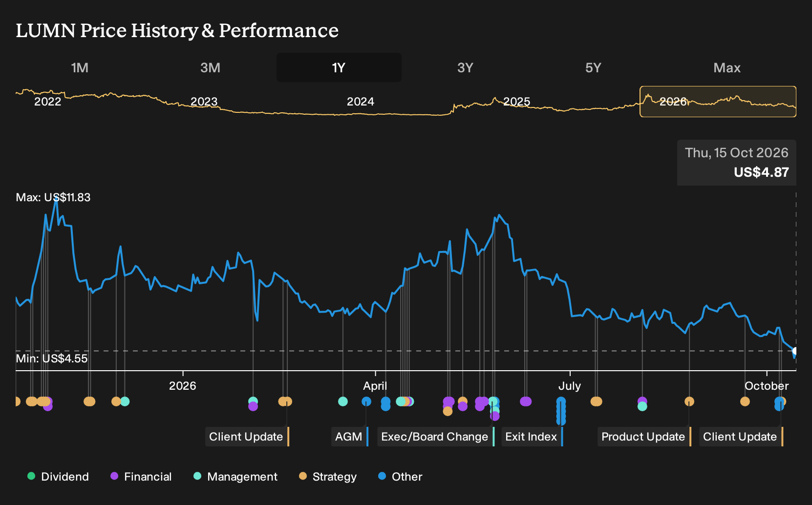Click the October axis label
This screenshot has width=812, height=505.
(767, 386)
